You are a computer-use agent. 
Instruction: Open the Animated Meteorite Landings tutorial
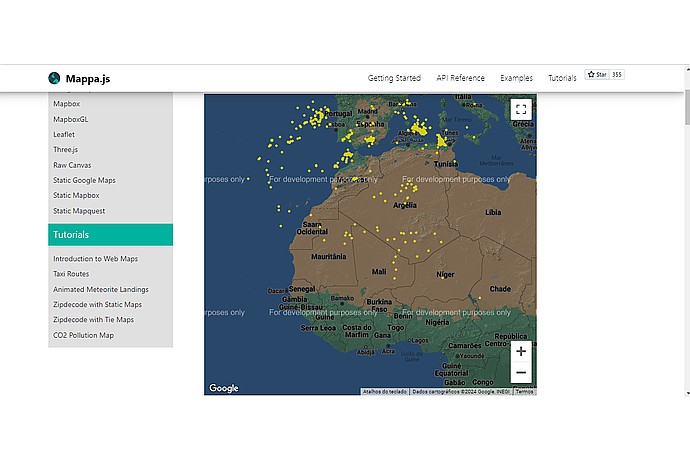point(101,289)
